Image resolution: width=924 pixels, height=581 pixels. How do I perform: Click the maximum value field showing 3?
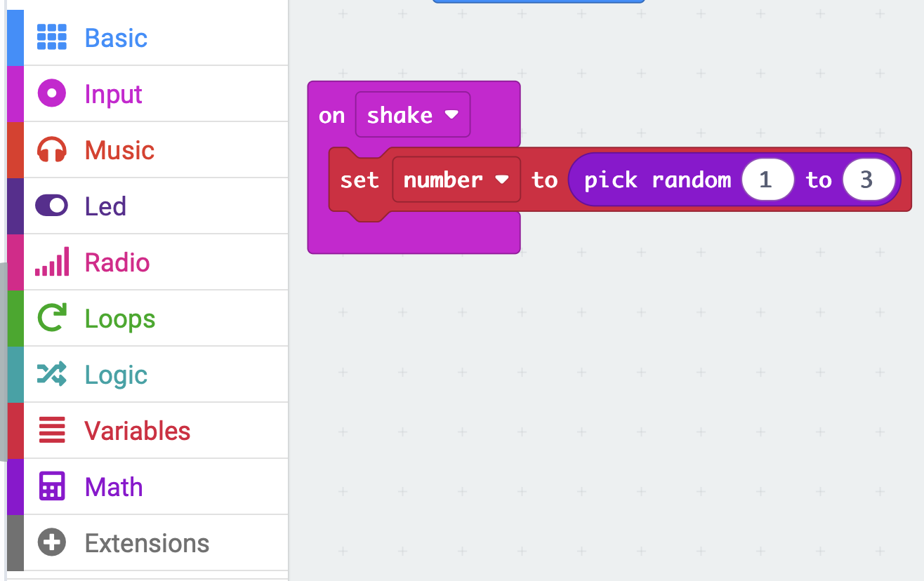(868, 180)
